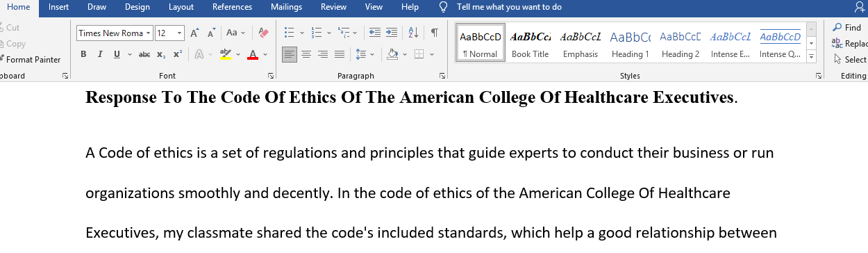Open the Draw tab
868x253 pixels.
97,7
